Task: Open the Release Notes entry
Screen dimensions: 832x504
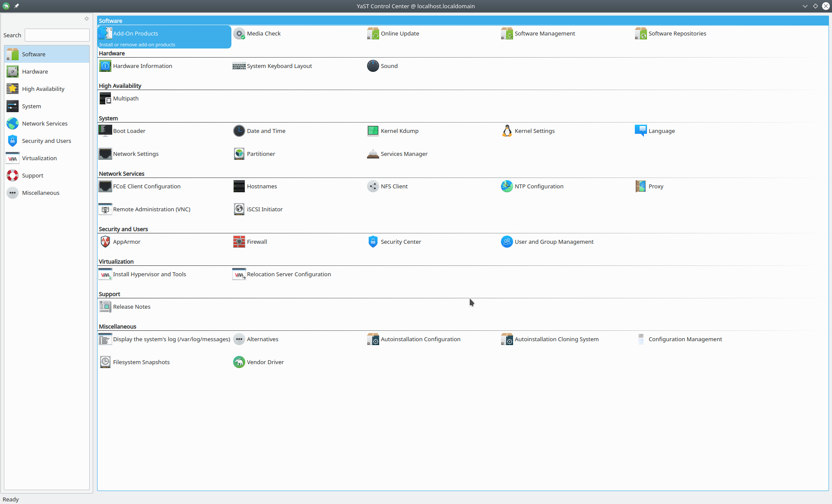Action: [131, 307]
